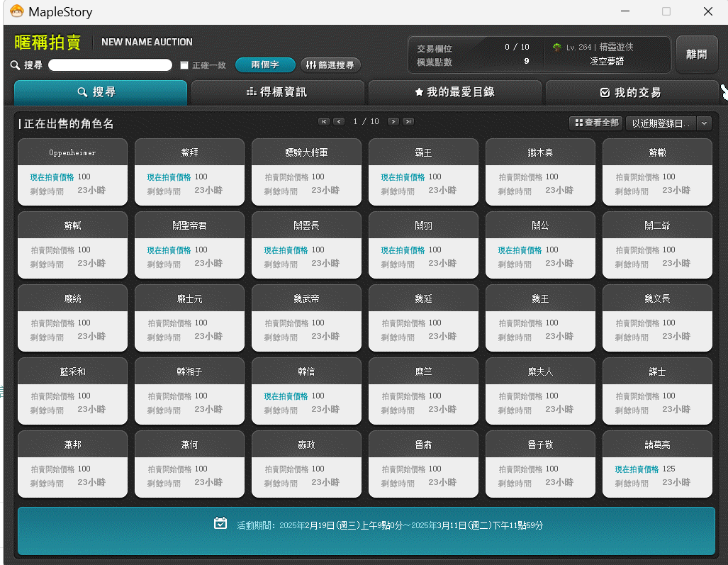Jump to last page of listings
This screenshot has width=728, height=565.
[x=408, y=122]
